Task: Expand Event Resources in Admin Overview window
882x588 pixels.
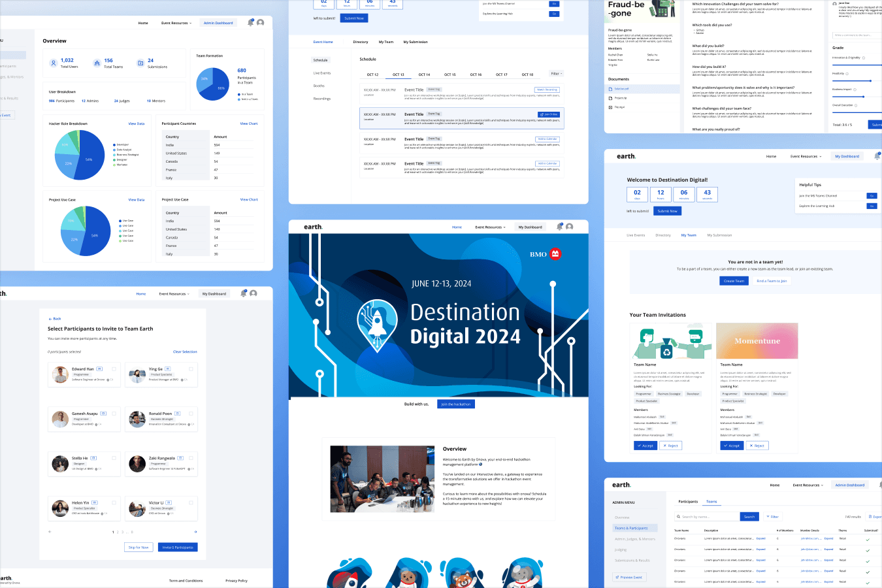Action: point(176,23)
